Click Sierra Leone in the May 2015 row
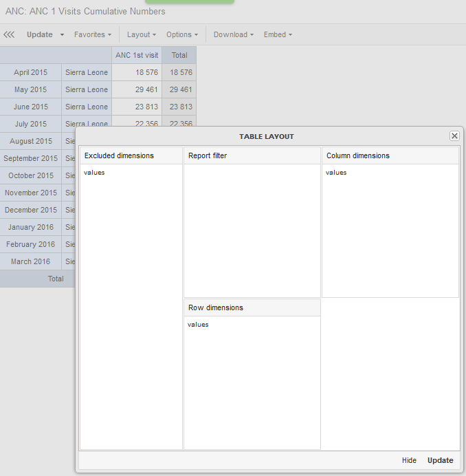Image resolution: width=466 pixels, height=476 pixels. click(87, 89)
